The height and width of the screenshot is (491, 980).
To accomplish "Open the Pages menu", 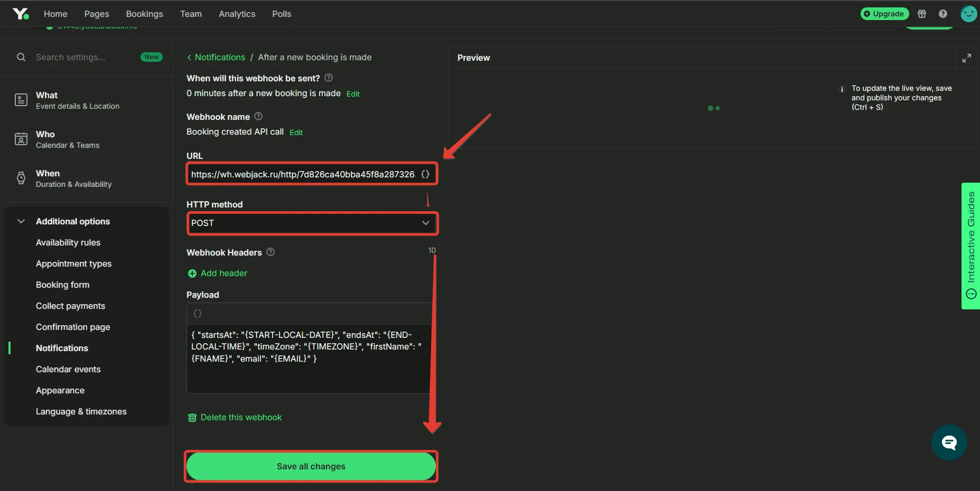I will (97, 14).
